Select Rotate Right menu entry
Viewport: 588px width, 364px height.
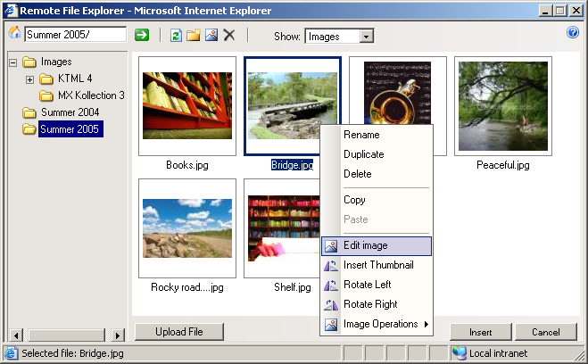(377, 304)
